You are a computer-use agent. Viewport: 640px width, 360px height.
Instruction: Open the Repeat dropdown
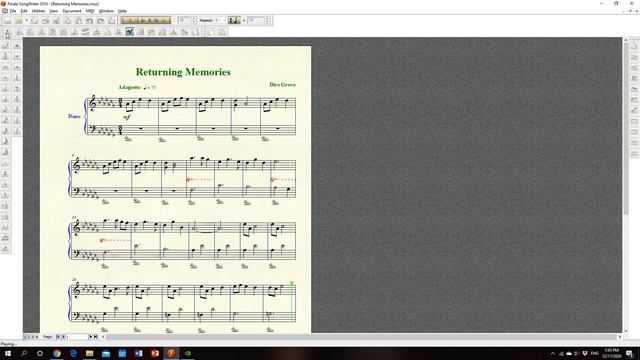click(x=220, y=20)
